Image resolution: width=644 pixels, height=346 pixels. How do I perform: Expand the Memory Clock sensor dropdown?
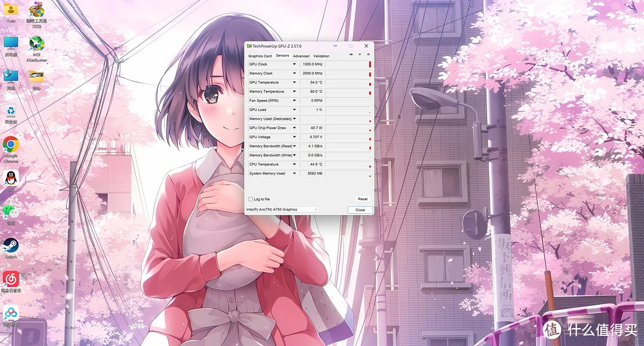pos(294,73)
